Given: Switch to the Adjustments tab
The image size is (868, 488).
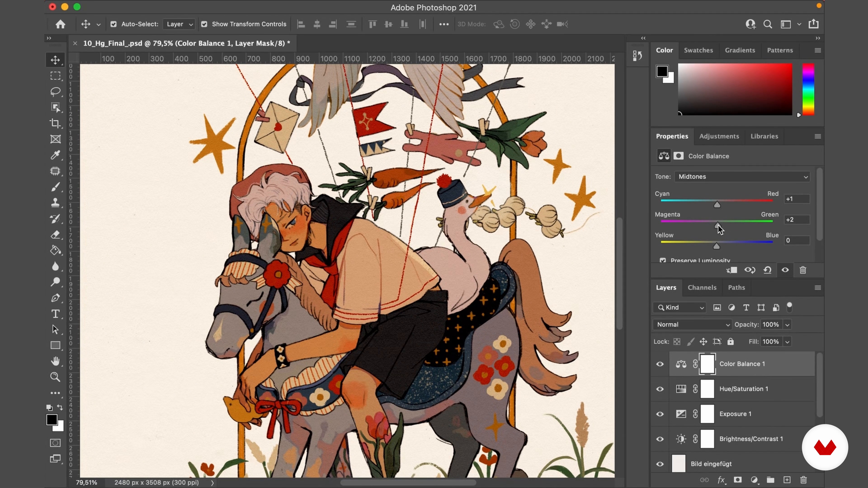Looking at the screenshot, I should coord(719,136).
